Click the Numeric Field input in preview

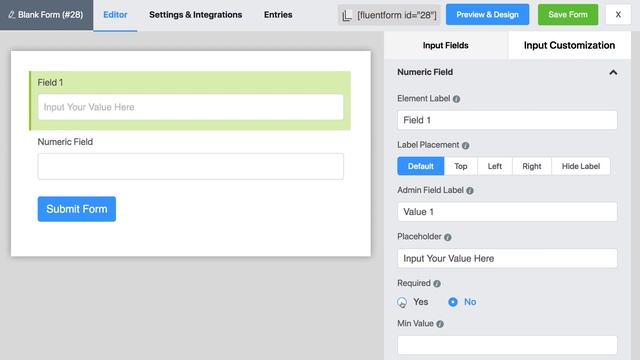pyautogui.click(x=191, y=167)
